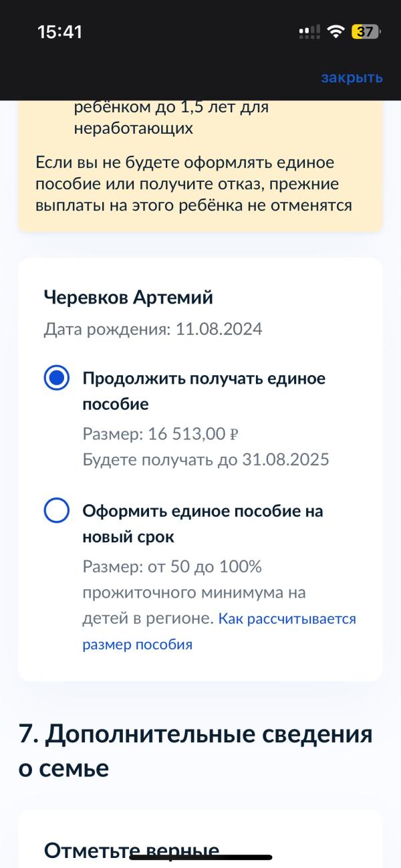The image size is (401, 868).
Task: Tap the child name «Черевков Артемий»
Action: pos(128,297)
